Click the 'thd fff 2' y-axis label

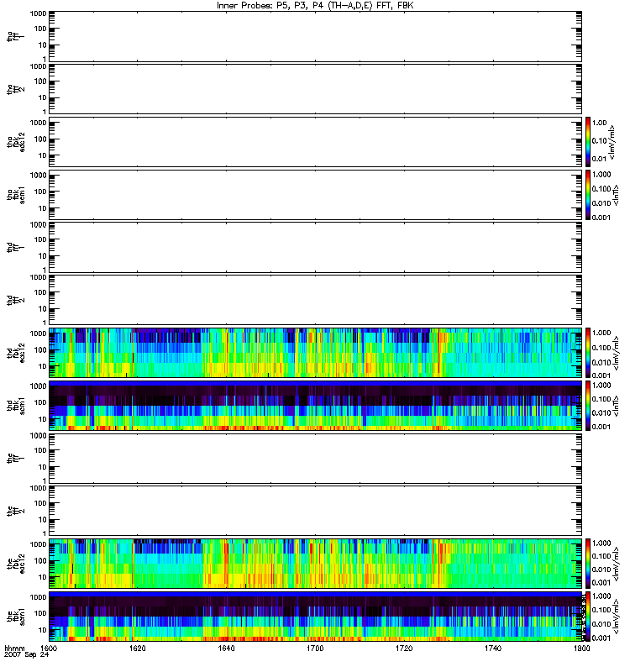pyautogui.click(x=15, y=301)
